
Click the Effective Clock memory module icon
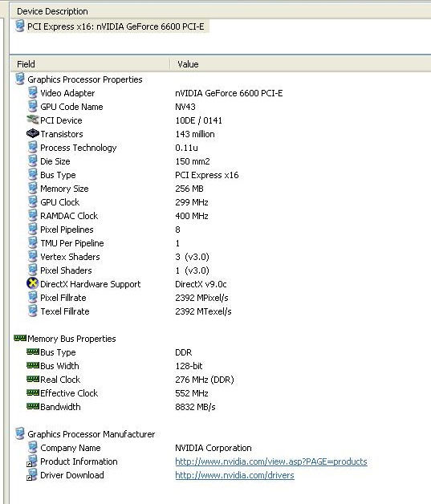pyautogui.click(x=32, y=392)
